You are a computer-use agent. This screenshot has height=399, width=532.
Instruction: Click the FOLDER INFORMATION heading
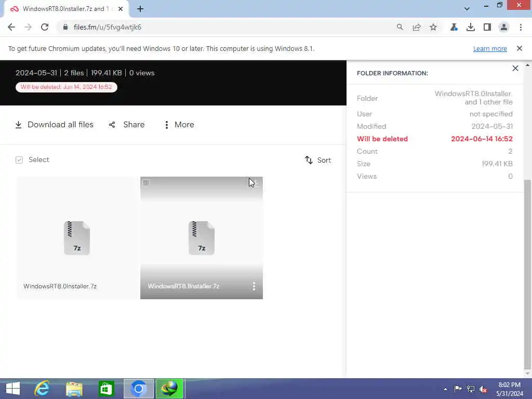click(x=392, y=73)
